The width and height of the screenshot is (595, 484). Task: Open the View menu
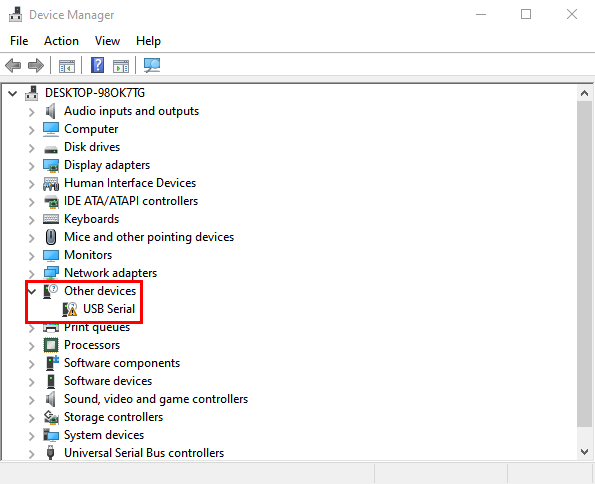[107, 41]
